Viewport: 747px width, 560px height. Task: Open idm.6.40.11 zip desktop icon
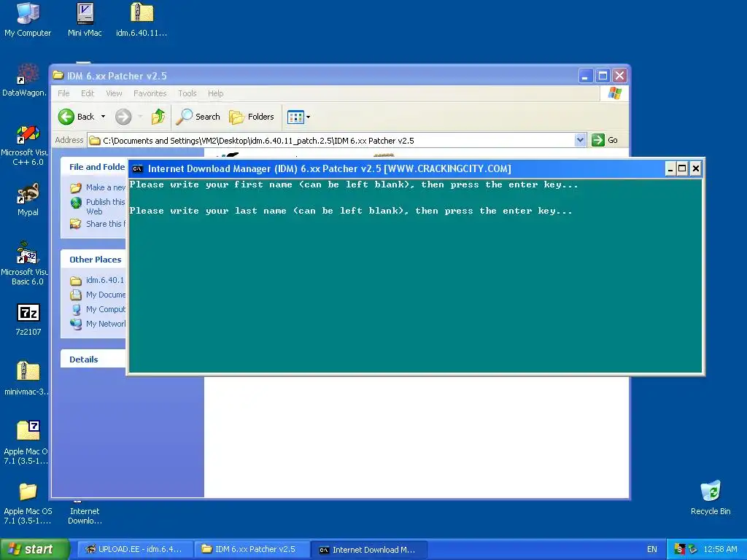pyautogui.click(x=142, y=20)
